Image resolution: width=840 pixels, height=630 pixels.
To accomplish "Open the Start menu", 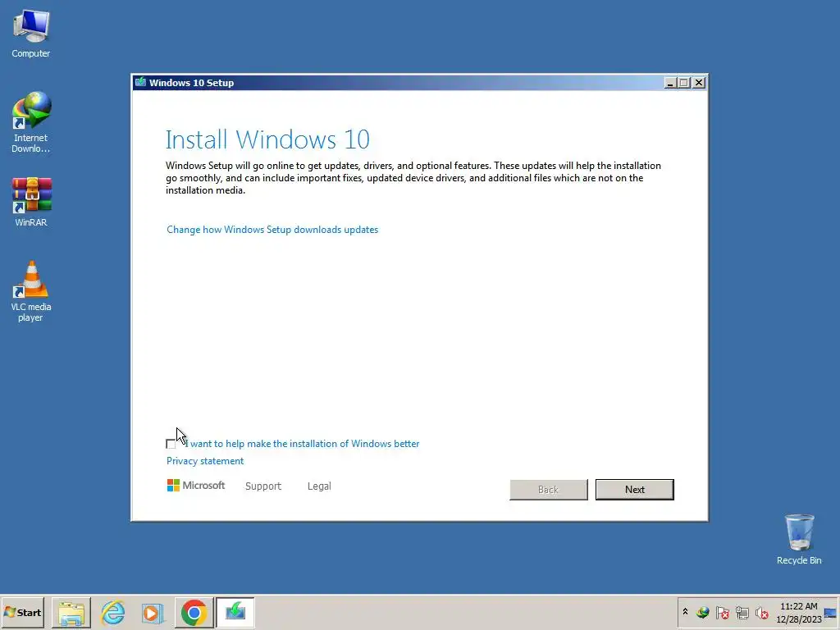I will [22, 612].
